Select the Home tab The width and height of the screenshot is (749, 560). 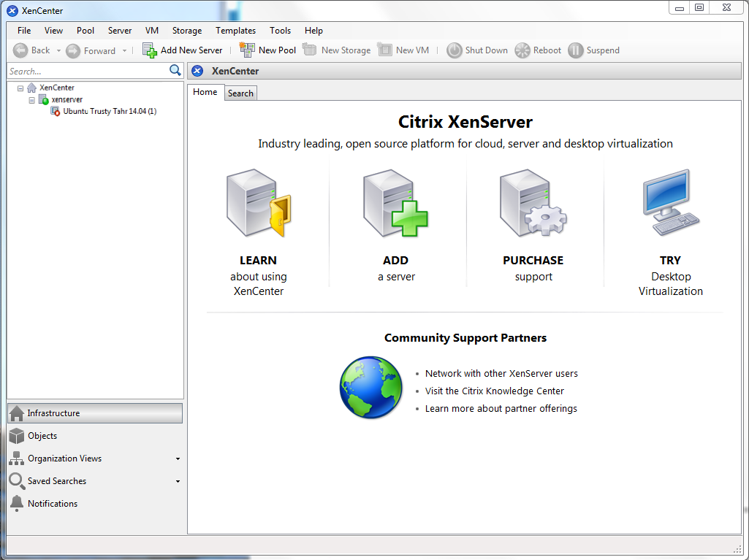click(x=205, y=92)
